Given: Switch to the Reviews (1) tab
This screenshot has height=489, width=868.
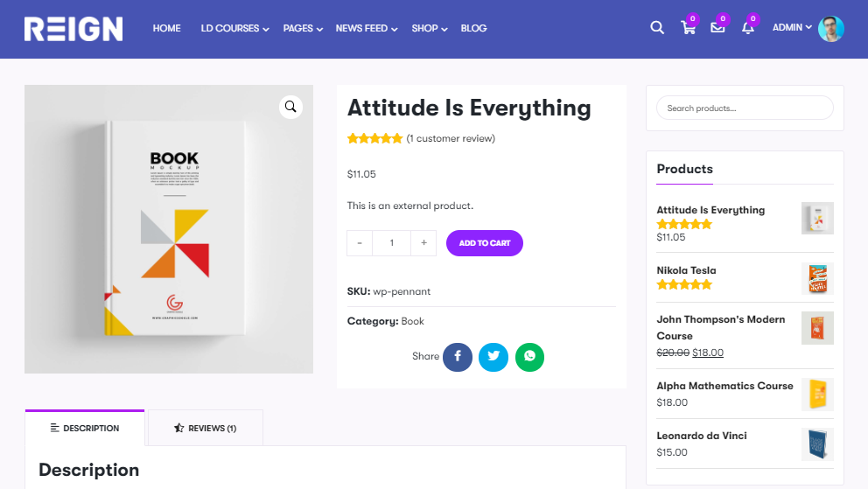Looking at the screenshot, I should 206,428.
